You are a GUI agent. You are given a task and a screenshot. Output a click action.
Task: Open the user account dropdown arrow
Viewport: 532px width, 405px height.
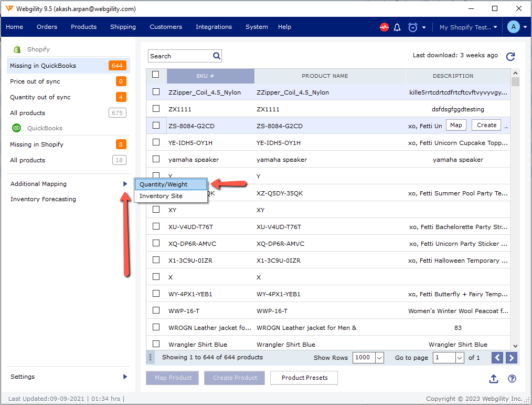(525, 27)
